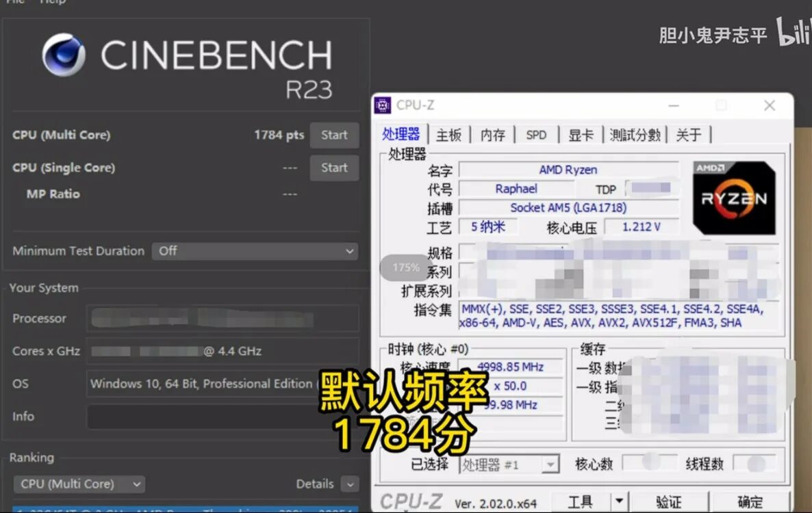This screenshot has width=812, height=513.
Task: Click the Windows 10 OS info field
Action: (x=223, y=384)
